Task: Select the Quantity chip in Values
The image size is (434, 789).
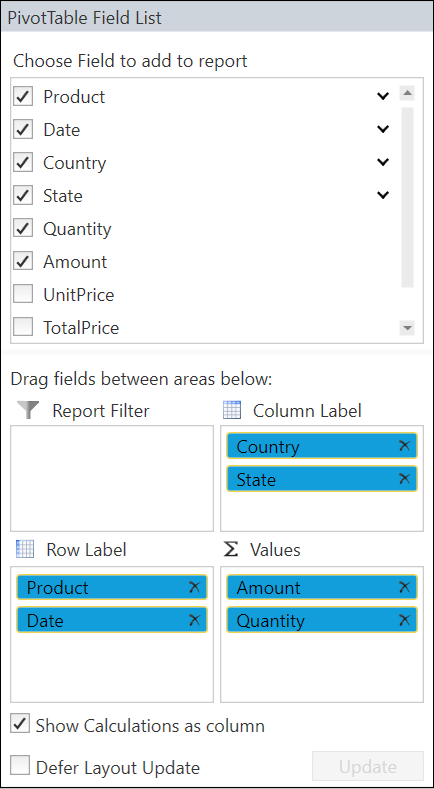Action: click(322, 620)
